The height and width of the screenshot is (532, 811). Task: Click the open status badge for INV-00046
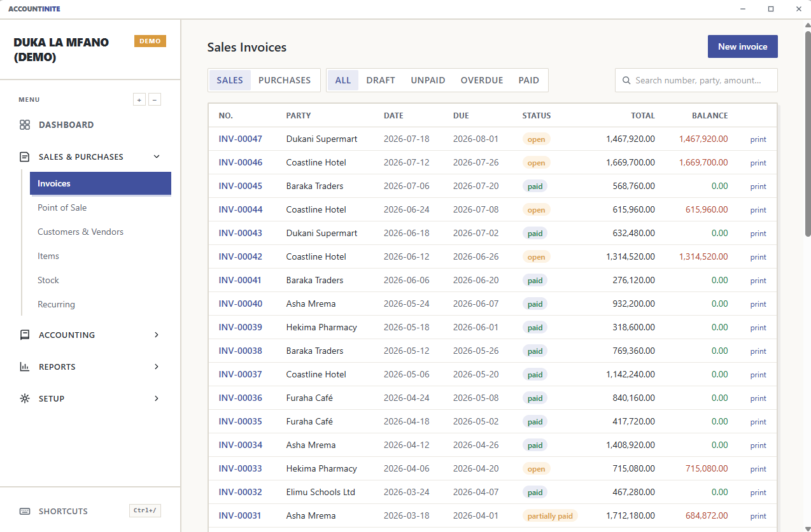click(x=536, y=163)
